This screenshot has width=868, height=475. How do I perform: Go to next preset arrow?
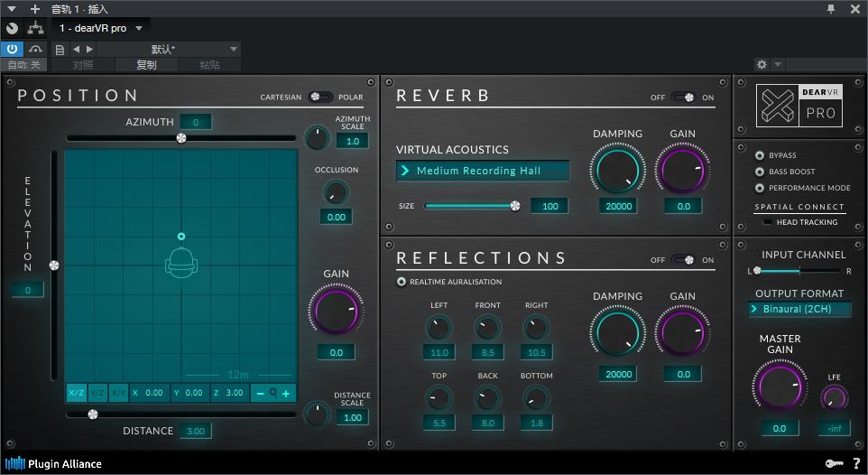point(89,50)
